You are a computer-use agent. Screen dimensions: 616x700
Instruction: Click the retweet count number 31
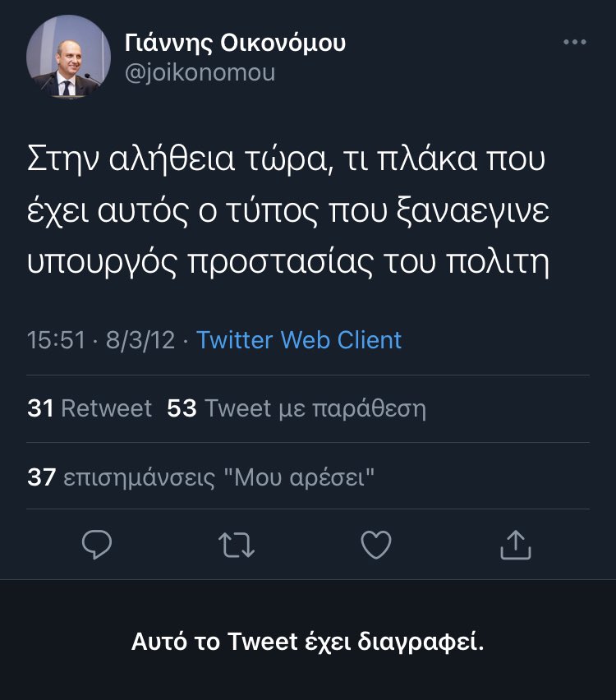point(40,408)
